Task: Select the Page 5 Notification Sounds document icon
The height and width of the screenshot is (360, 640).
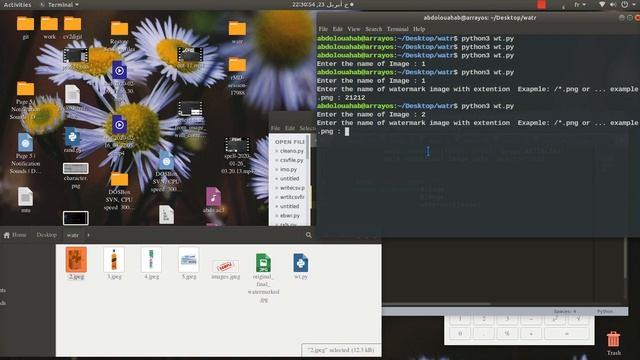Action: click(x=25, y=143)
